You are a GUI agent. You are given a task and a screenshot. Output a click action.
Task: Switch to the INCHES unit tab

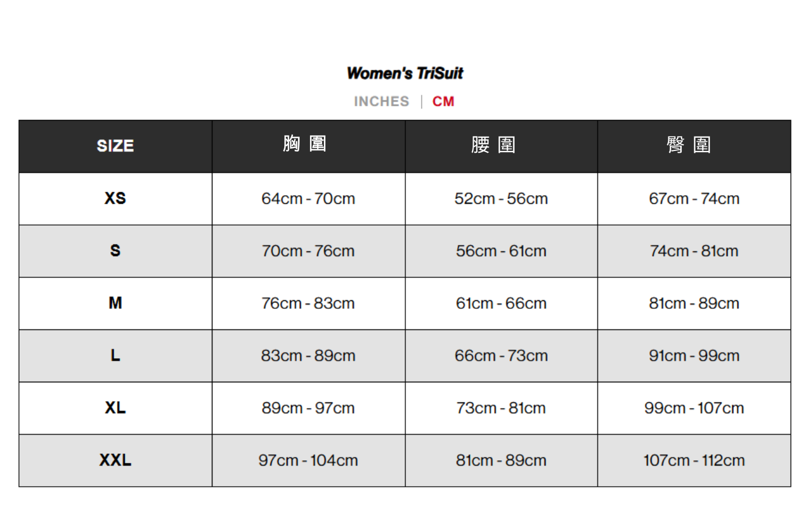click(x=381, y=102)
